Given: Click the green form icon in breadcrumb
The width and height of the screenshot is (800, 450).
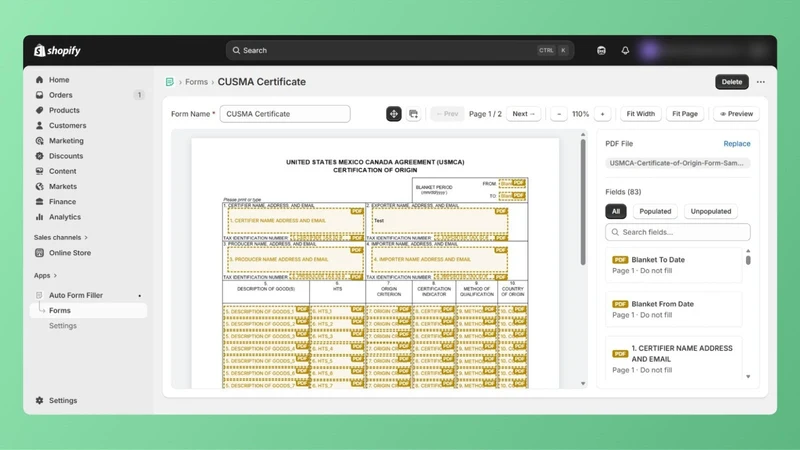Looking at the screenshot, I should (170, 82).
